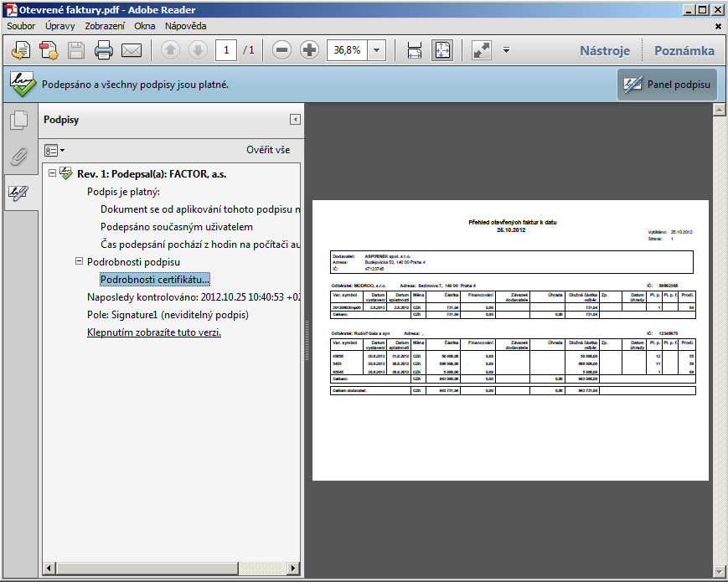728x582 pixels.
Task: Click the zoom level 36,8% field
Action: click(x=348, y=50)
